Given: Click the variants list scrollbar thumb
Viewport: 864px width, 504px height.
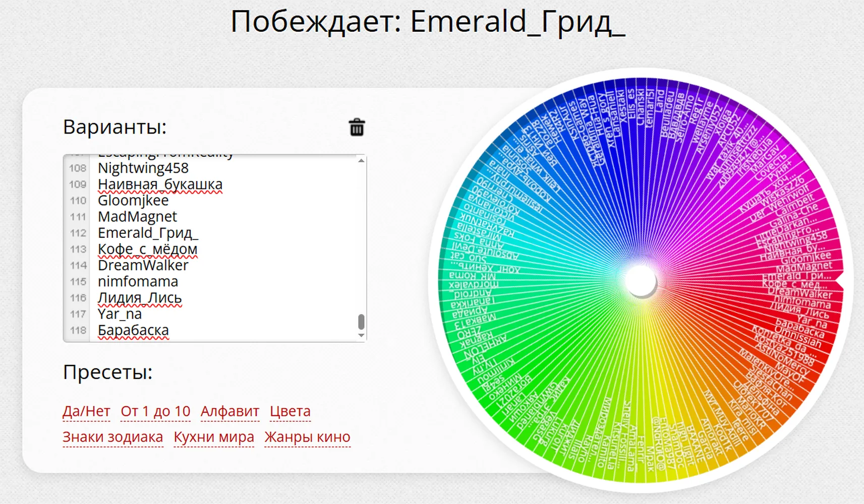Looking at the screenshot, I should (361, 322).
